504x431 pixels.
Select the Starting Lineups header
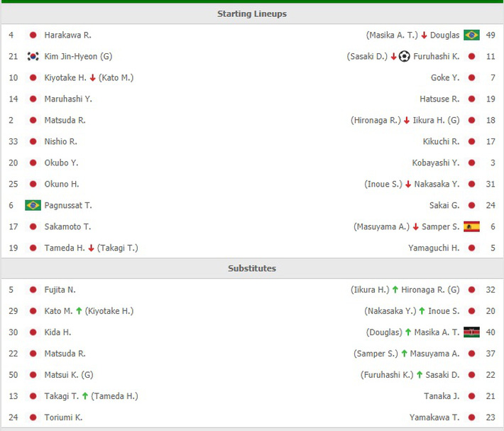pos(252,13)
